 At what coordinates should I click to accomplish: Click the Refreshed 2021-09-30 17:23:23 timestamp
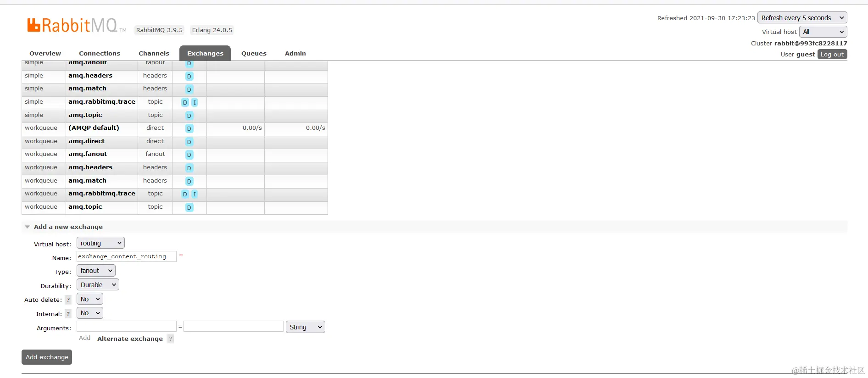tap(706, 18)
